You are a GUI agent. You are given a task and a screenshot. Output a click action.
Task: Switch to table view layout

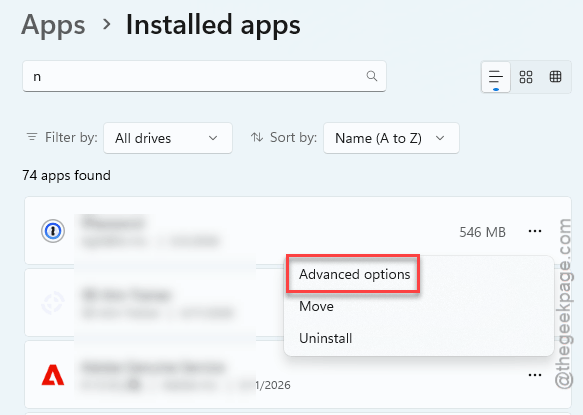click(555, 77)
